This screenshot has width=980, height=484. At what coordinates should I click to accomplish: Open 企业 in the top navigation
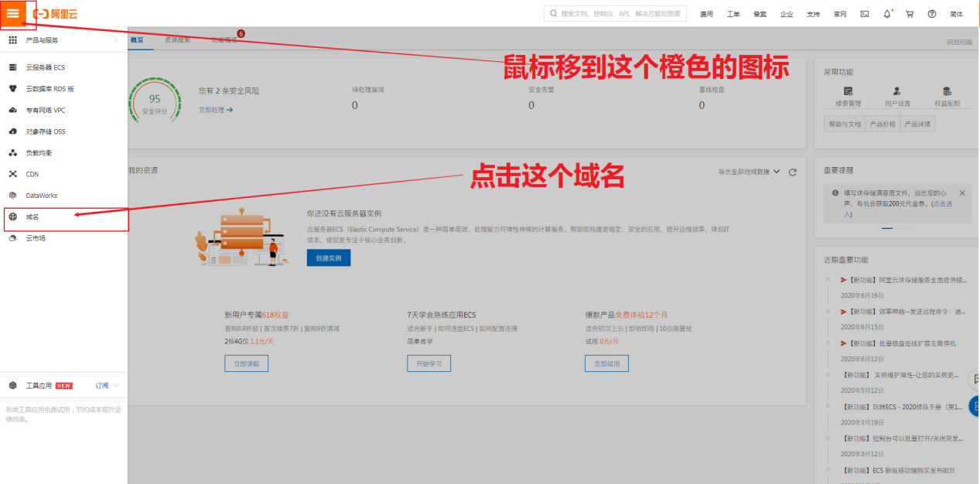(787, 14)
